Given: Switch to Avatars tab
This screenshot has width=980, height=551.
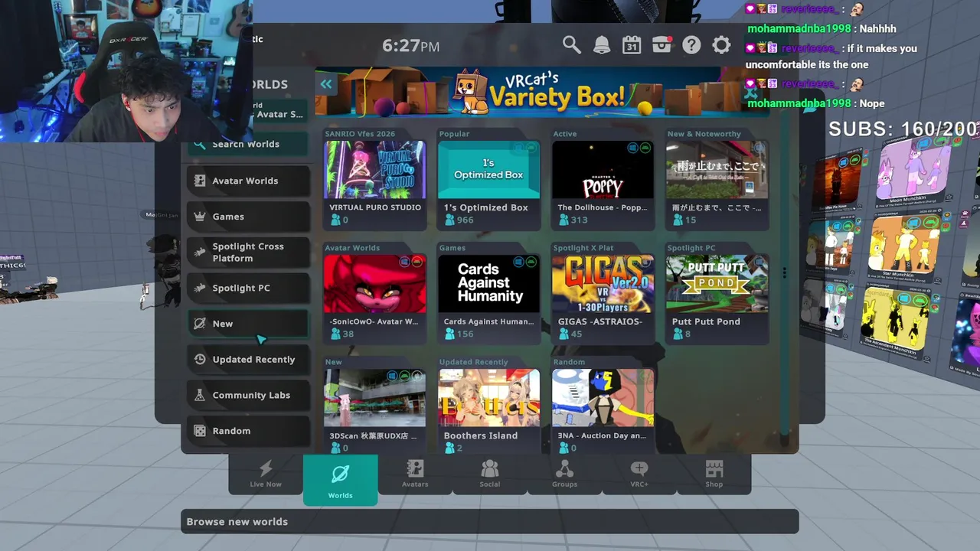Looking at the screenshot, I should 415,474.
